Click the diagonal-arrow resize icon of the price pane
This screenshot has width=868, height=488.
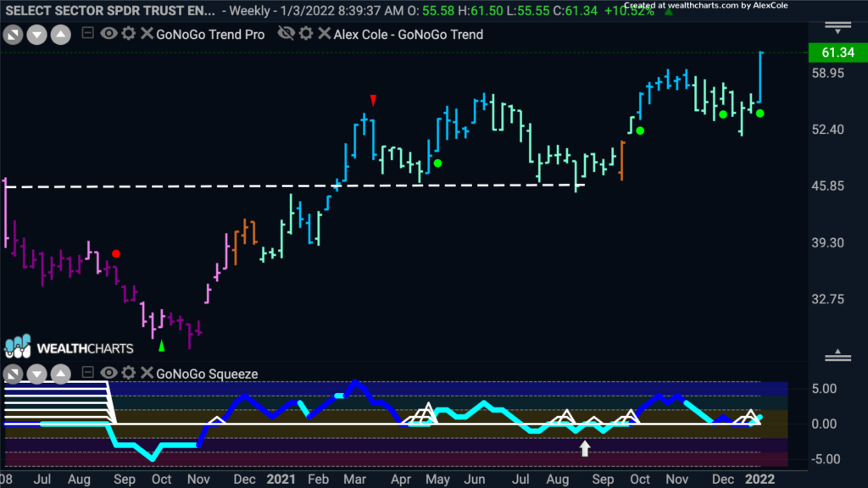pyautogui.click(x=13, y=35)
